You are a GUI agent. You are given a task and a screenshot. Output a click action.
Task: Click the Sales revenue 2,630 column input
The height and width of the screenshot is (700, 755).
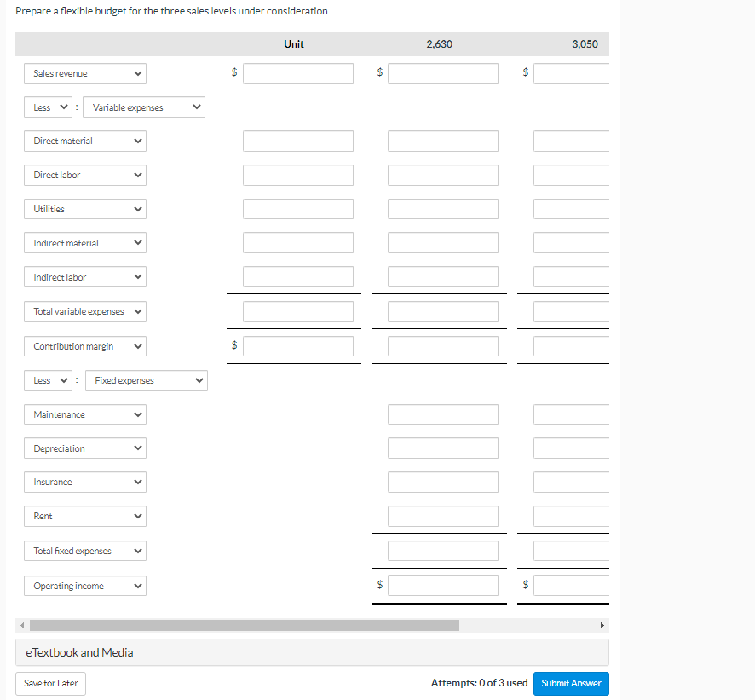tap(443, 73)
